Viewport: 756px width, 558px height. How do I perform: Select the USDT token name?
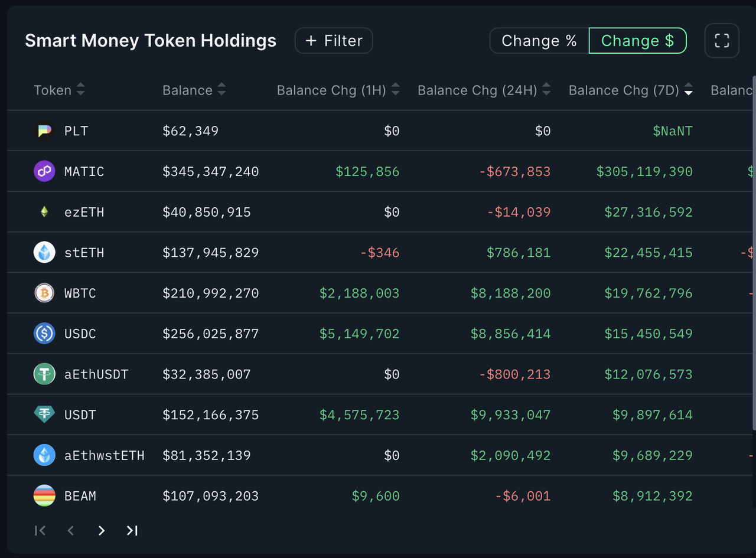click(80, 415)
